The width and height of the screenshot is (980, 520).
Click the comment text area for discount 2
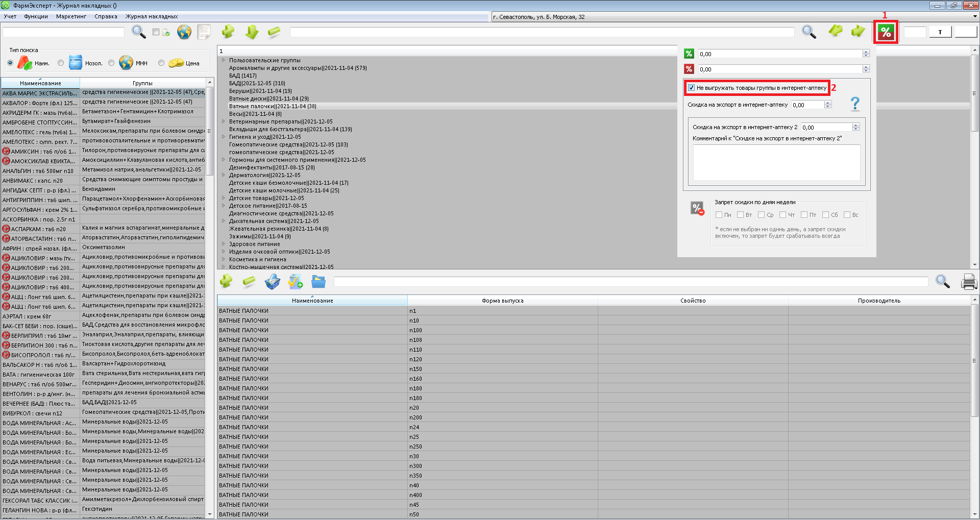click(x=776, y=162)
